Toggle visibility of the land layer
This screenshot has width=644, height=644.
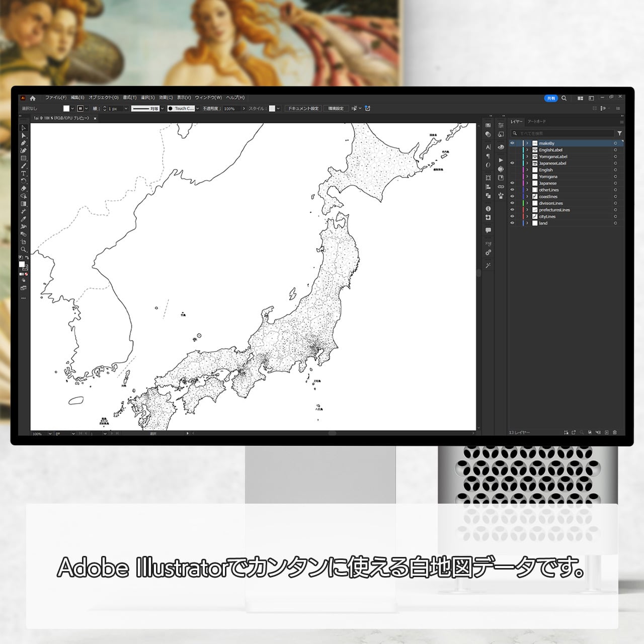pos(512,223)
